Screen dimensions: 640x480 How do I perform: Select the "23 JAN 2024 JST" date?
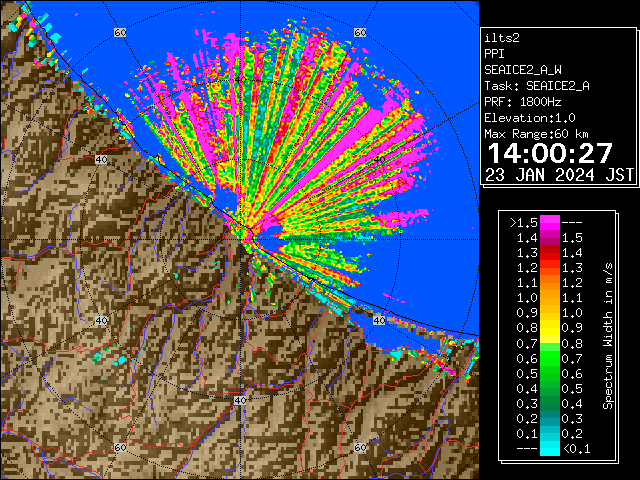559,175
